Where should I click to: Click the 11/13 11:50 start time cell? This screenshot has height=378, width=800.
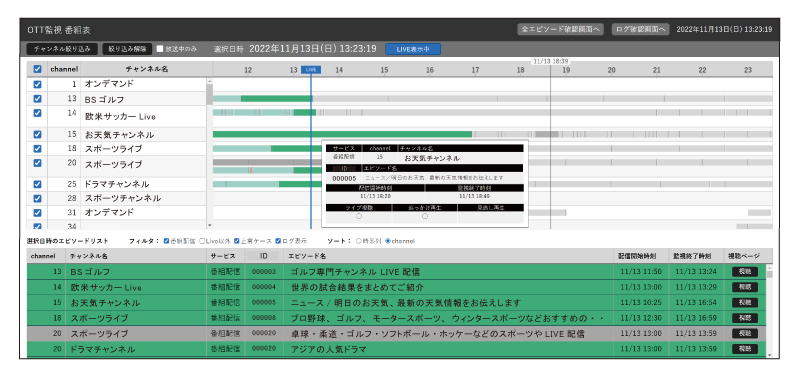click(640, 272)
